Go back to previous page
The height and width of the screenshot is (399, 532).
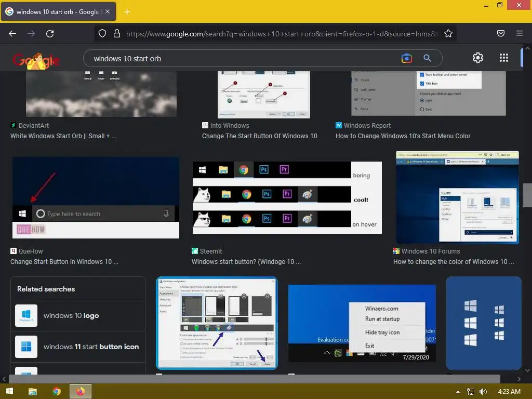tap(12, 34)
